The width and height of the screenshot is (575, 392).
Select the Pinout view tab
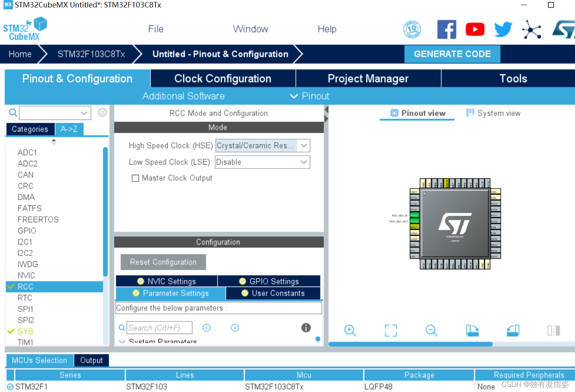[418, 113]
